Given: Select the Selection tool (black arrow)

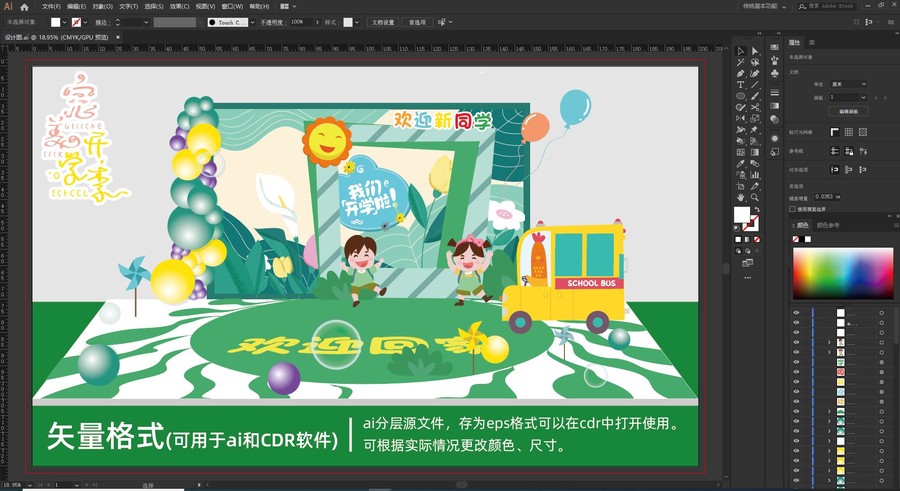Looking at the screenshot, I should click(740, 51).
